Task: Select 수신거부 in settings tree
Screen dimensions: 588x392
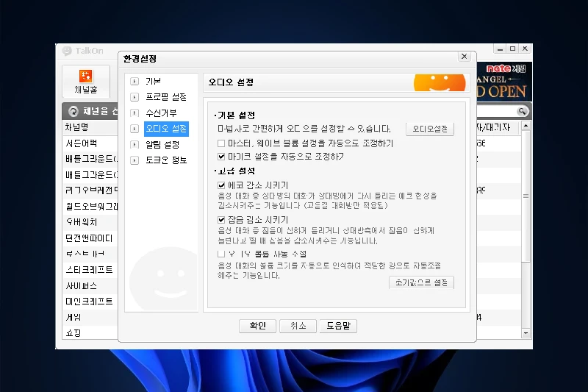Action: coord(161,113)
